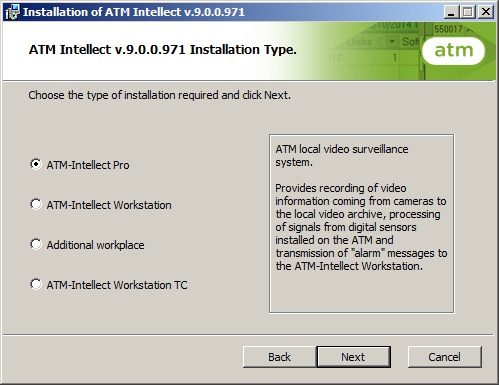This screenshot has width=499, height=385.
Task: Click the faded Disks column header in banner
Action: coord(359,42)
